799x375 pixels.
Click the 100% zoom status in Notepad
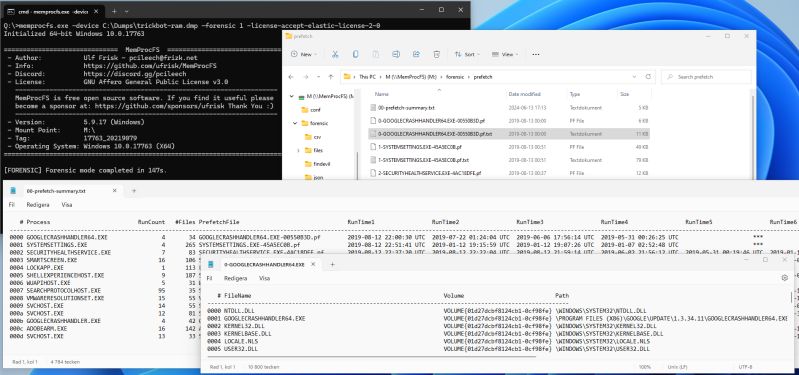(x=645, y=367)
